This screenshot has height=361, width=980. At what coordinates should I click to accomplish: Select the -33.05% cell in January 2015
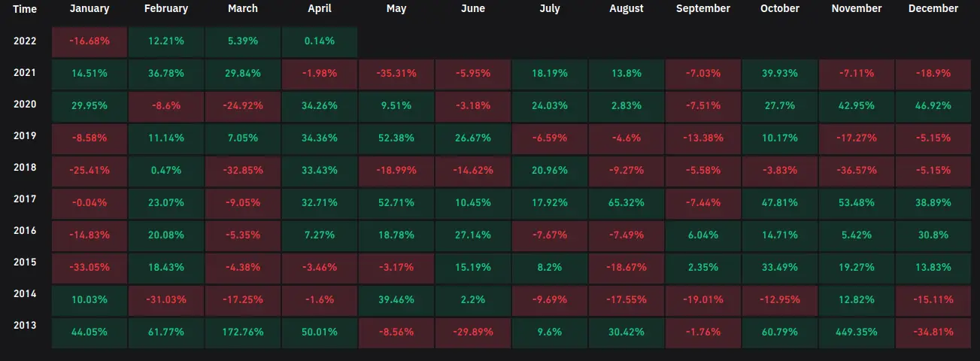click(x=89, y=268)
